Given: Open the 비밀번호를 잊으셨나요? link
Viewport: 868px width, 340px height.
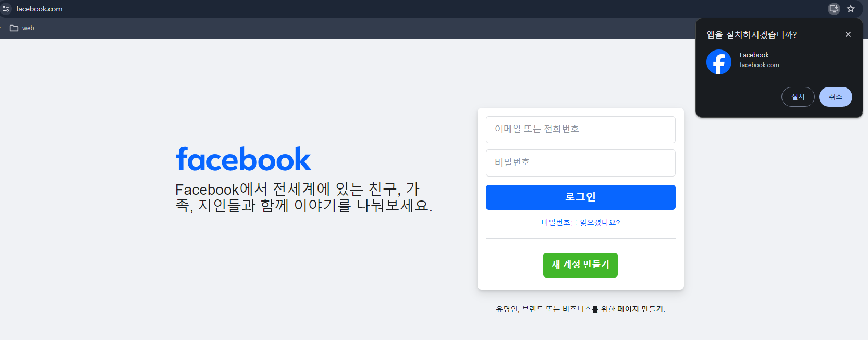Looking at the screenshot, I should pos(580,223).
